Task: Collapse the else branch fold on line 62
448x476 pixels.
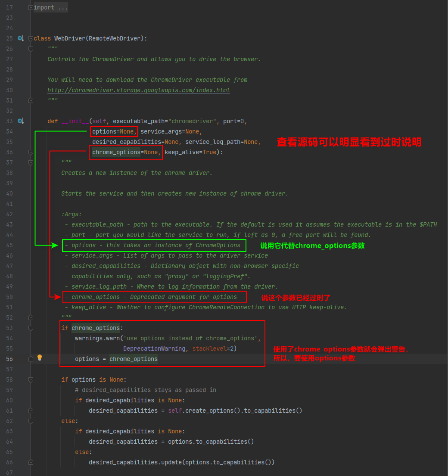Action: tap(31, 421)
